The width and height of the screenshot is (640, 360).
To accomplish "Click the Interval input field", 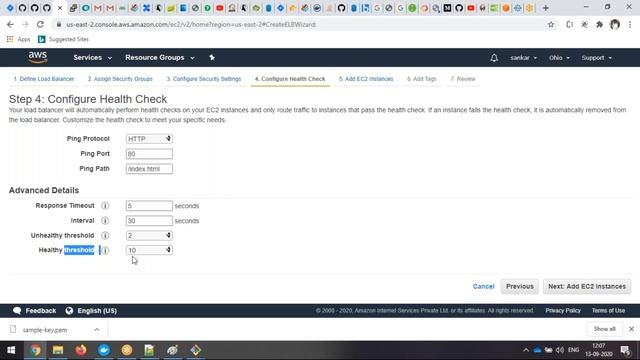I will click(149, 221).
